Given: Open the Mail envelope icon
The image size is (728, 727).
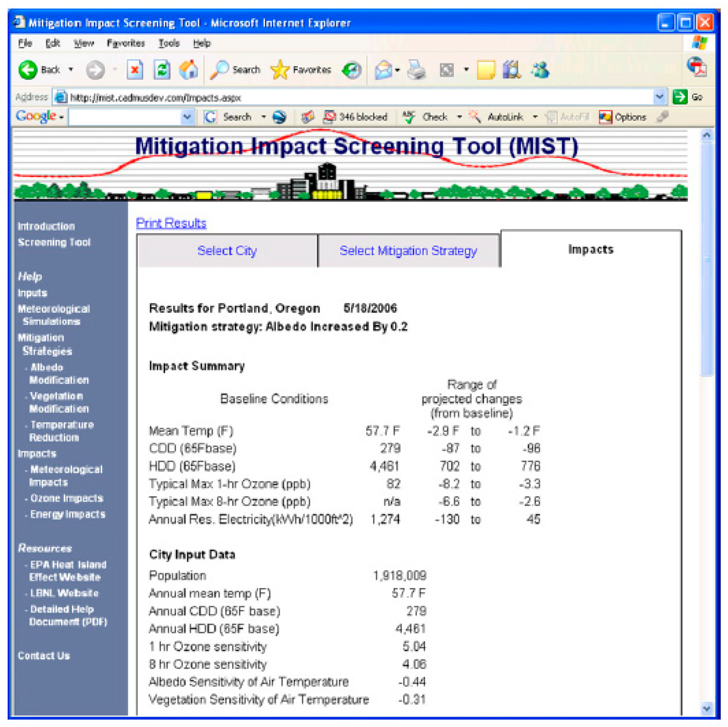Looking at the screenshot, I should (383, 70).
